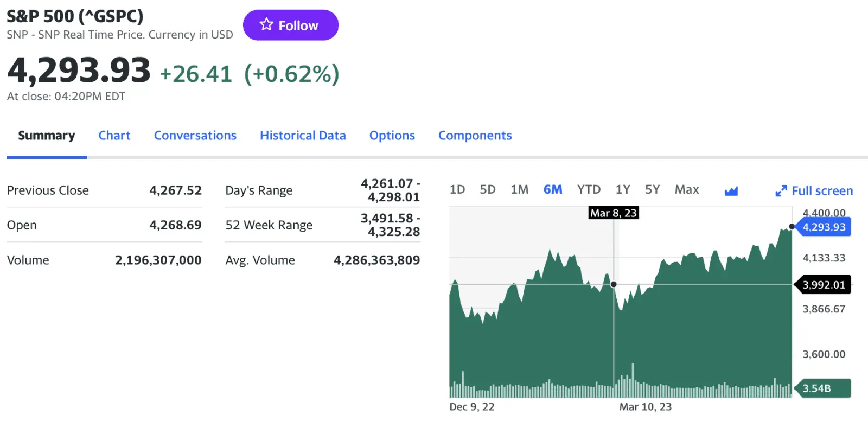868x421 pixels.
Task: Go to the Options tab
Action: tap(392, 136)
